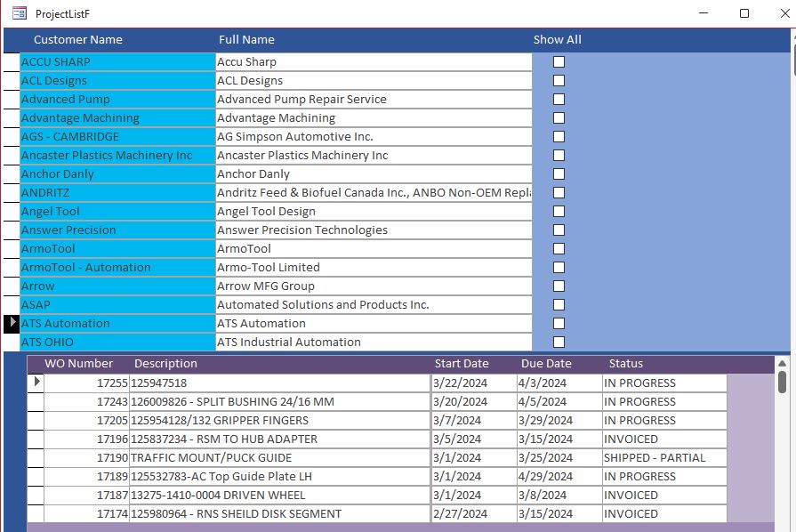This screenshot has width=796, height=532.
Task: Click start date 2/27/2024 for WO 17174
Action: (474, 513)
